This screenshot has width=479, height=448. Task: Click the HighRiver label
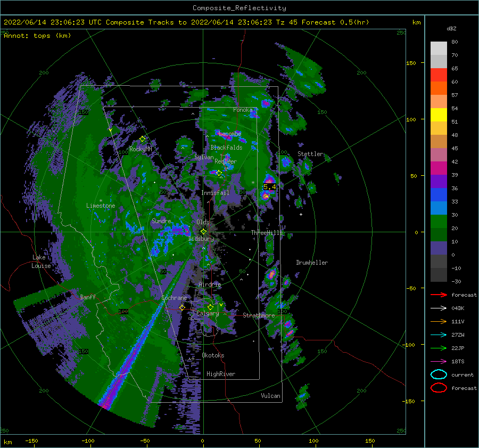[221, 374]
